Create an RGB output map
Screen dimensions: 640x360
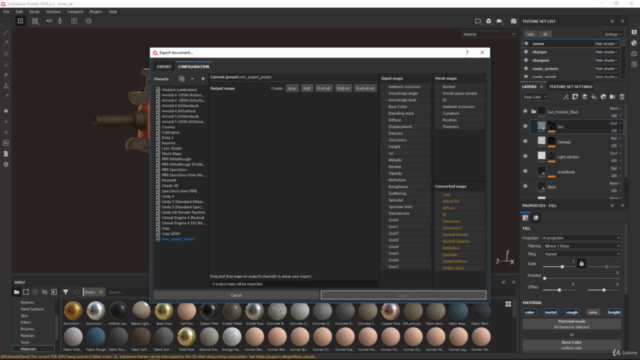307,88
